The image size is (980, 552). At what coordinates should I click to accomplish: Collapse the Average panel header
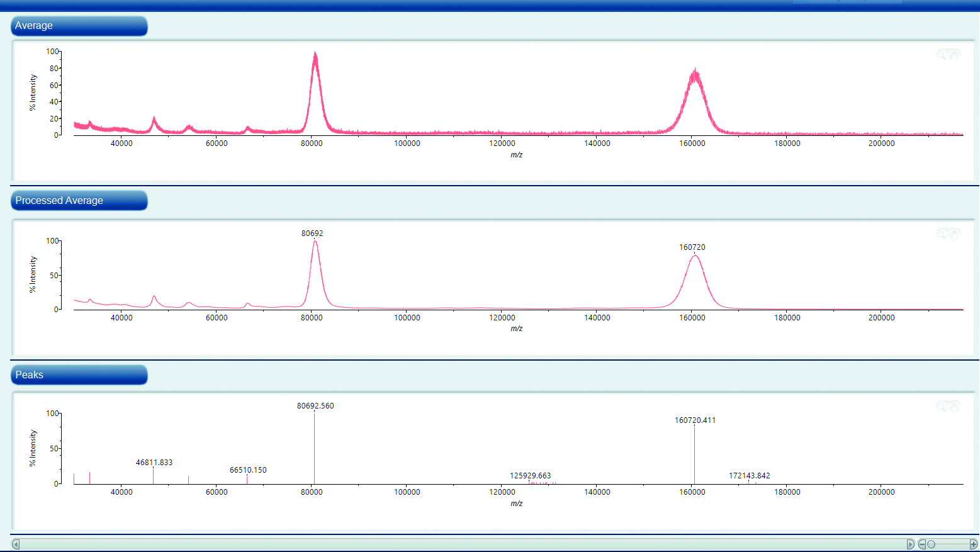pyautogui.click(x=79, y=26)
